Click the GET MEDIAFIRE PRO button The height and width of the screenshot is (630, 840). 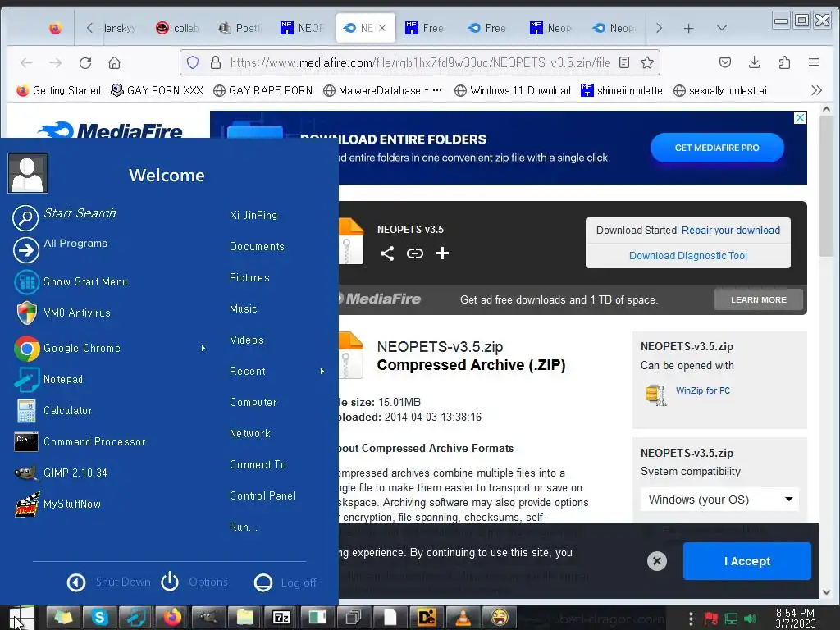click(x=717, y=148)
